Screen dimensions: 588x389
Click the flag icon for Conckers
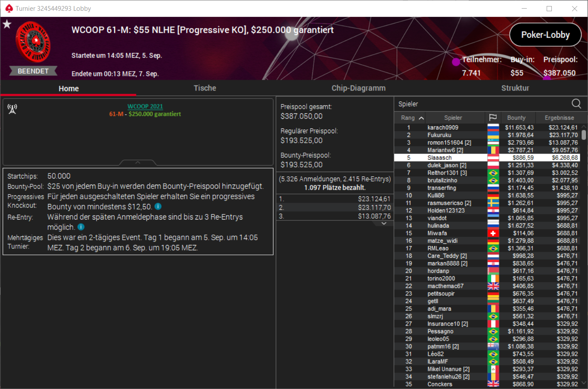493,384
